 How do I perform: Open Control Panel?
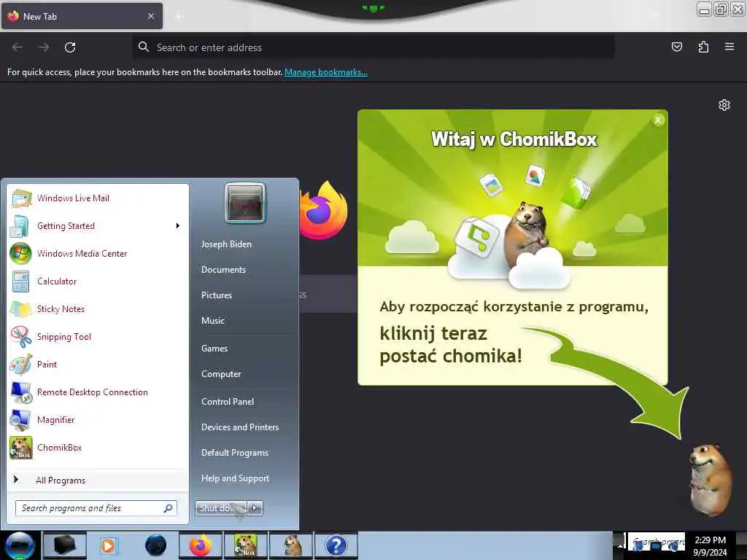[x=228, y=402]
